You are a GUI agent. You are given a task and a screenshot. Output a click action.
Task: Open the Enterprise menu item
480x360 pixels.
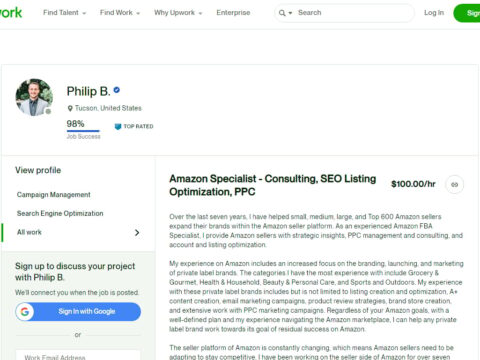click(233, 13)
